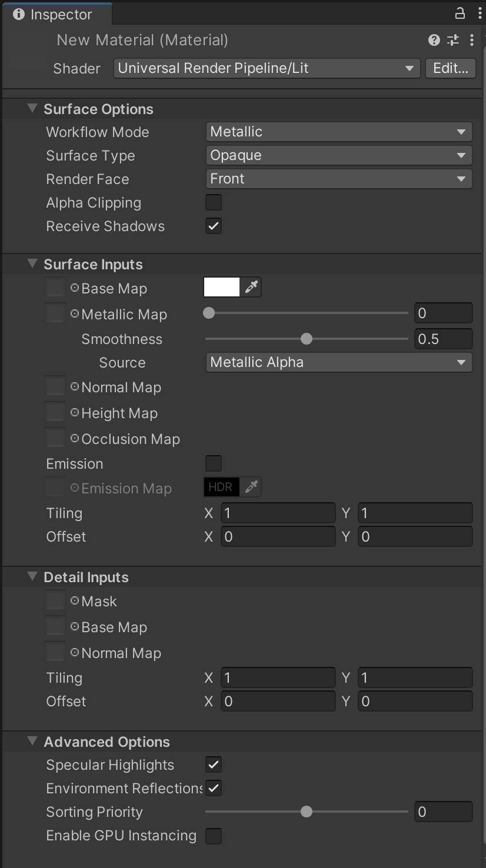Open the material presets icon
Image resolution: width=486 pixels, height=868 pixels.
452,40
